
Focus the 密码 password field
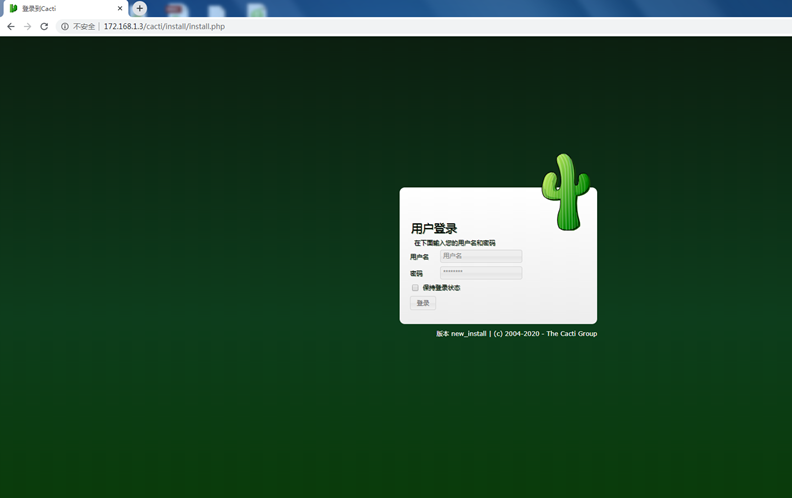pyautogui.click(x=481, y=273)
